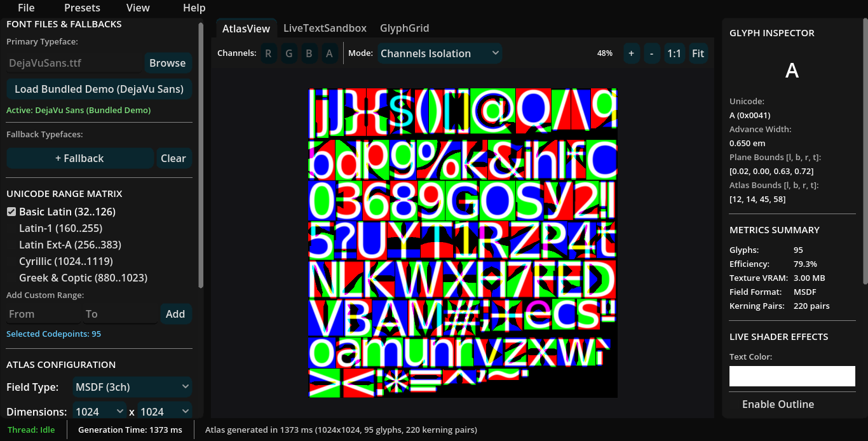Screen dimensions: 868x441
Task: Click the Browse button
Action: (x=168, y=63)
